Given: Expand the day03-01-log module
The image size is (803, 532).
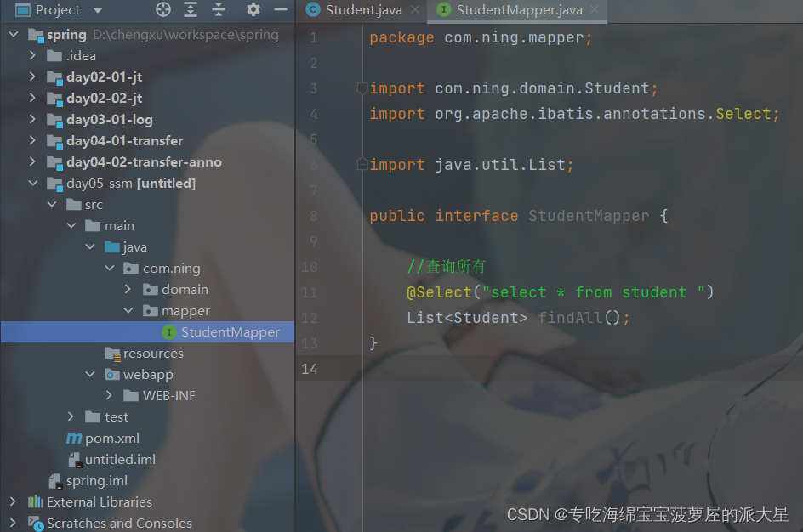Looking at the screenshot, I should tap(32, 119).
